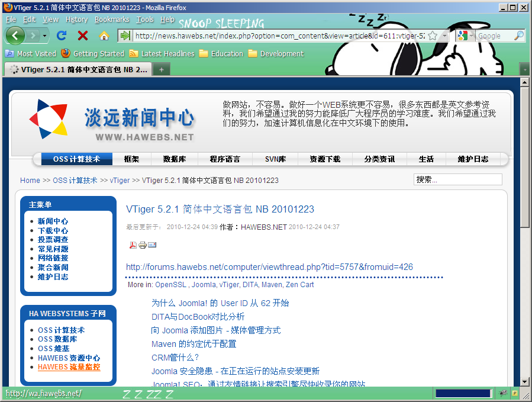Focus the URL address field
The image size is (532, 402).
coord(279,36)
